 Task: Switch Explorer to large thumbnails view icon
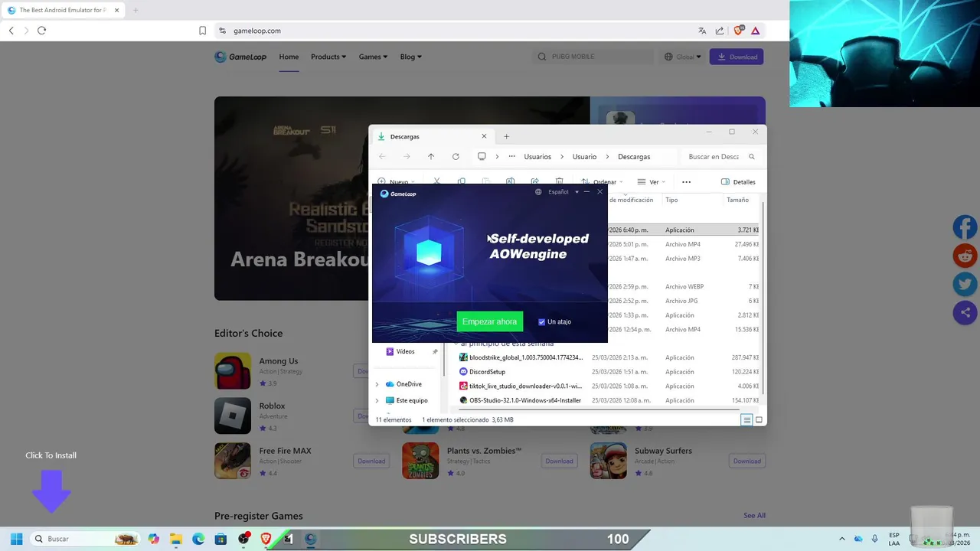(x=759, y=420)
